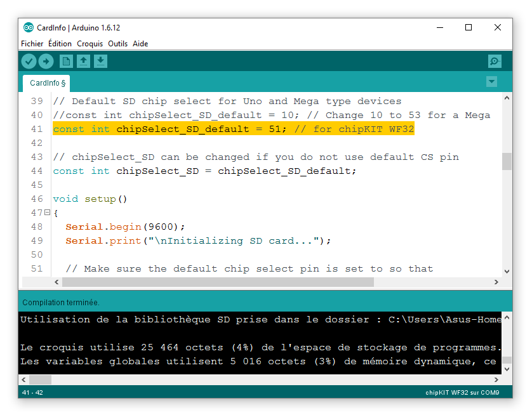The image size is (532, 415).
Task: Click the Verify (checkmark) toolbar button
Action: click(x=29, y=62)
